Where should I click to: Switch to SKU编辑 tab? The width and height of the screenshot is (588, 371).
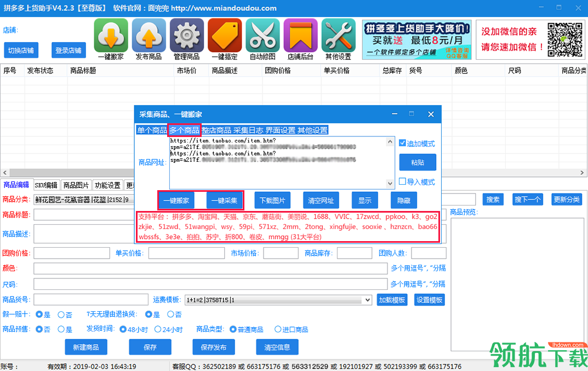[x=46, y=185]
